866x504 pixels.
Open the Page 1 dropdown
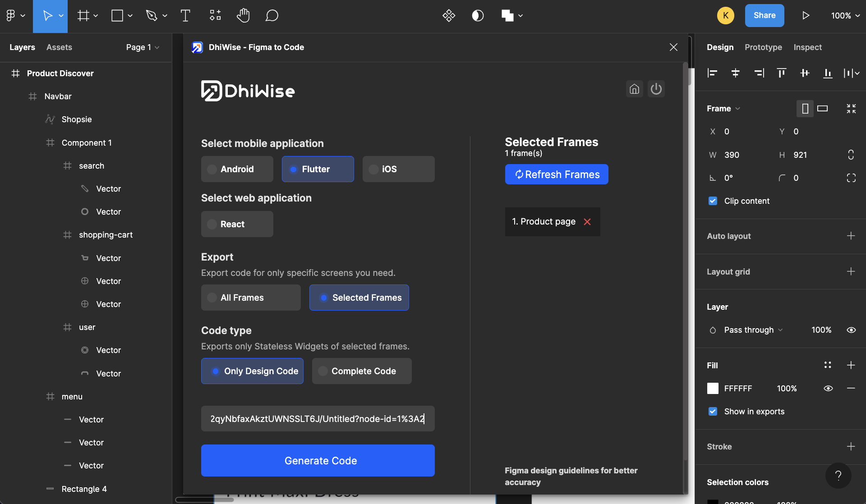(143, 47)
